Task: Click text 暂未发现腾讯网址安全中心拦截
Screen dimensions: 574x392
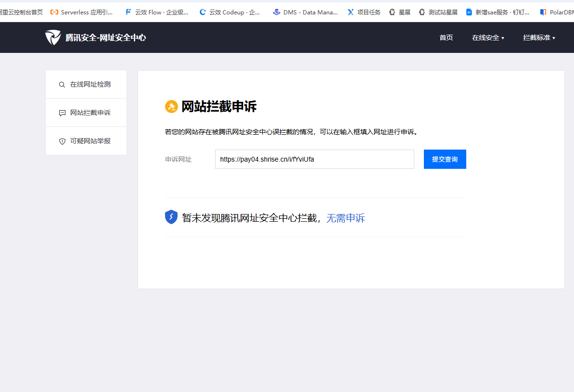Action: (249, 218)
